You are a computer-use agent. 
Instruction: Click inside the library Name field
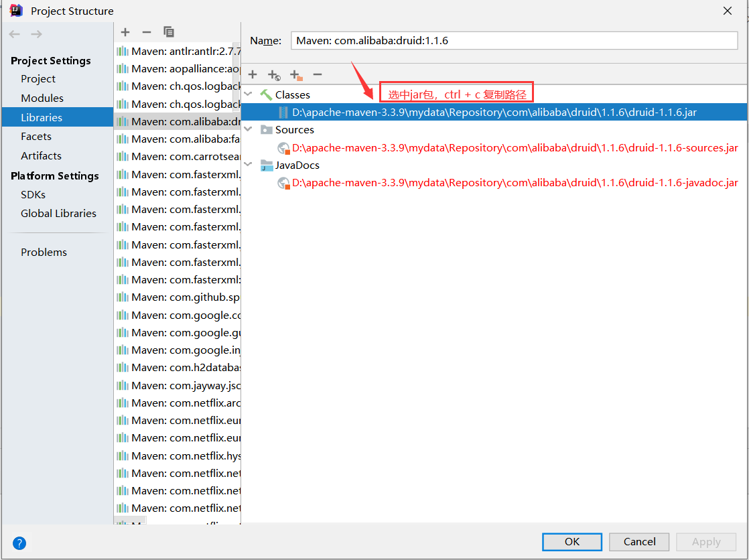469,40
